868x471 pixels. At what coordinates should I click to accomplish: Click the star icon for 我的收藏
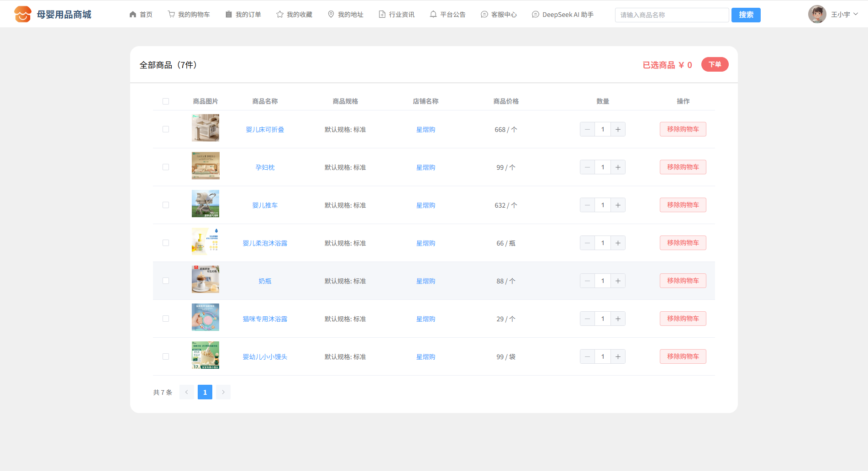[280, 14]
